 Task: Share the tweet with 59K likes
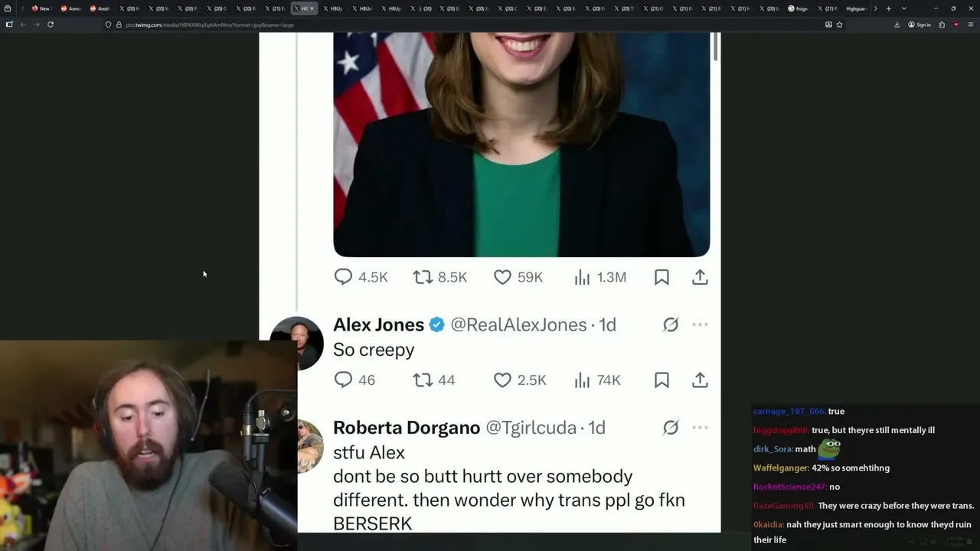[x=700, y=277]
